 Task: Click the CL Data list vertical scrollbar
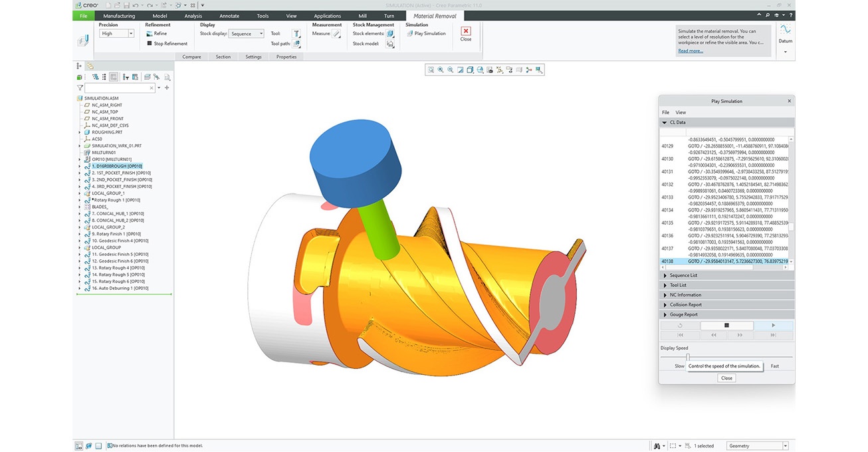pyautogui.click(x=791, y=199)
